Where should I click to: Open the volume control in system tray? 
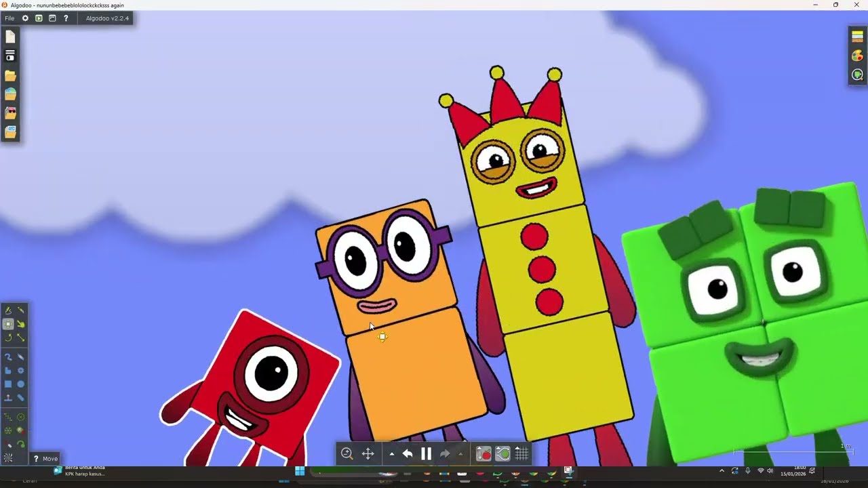tap(770, 471)
